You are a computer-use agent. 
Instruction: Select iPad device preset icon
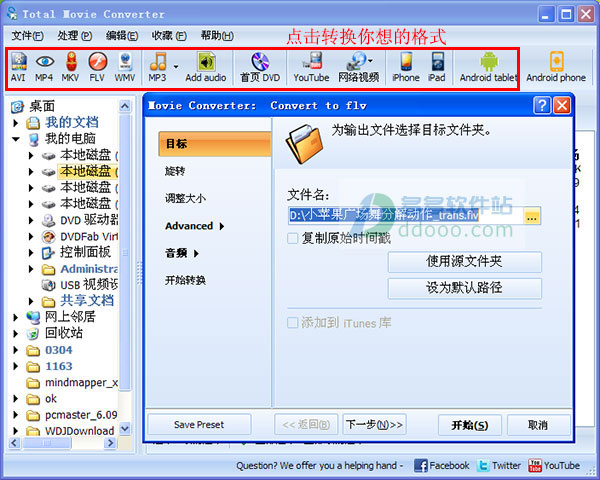(x=437, y=67)
